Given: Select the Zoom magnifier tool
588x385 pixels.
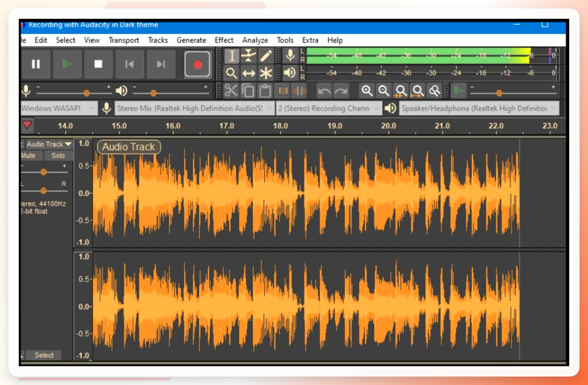Looking at the screenshot, I should 232,73.
